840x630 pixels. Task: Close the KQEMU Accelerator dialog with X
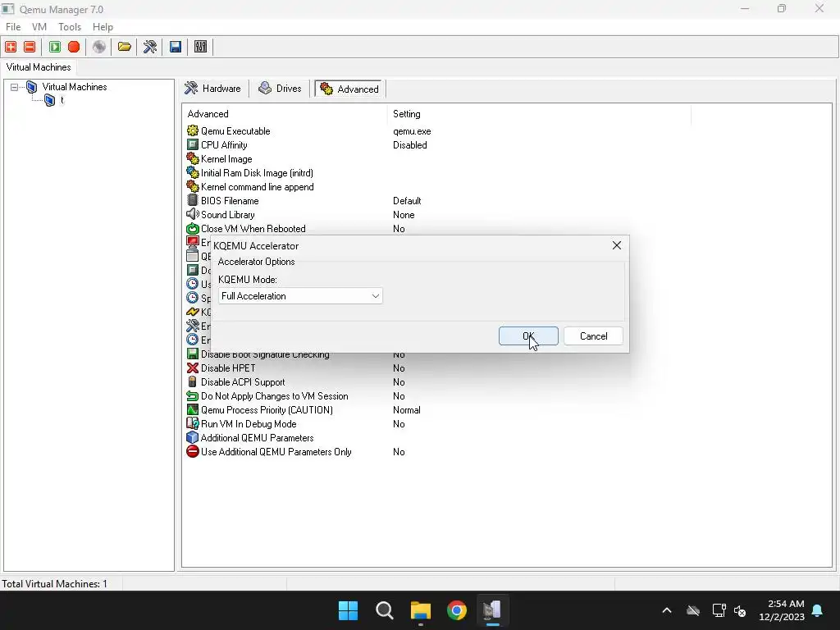[617, 245]
